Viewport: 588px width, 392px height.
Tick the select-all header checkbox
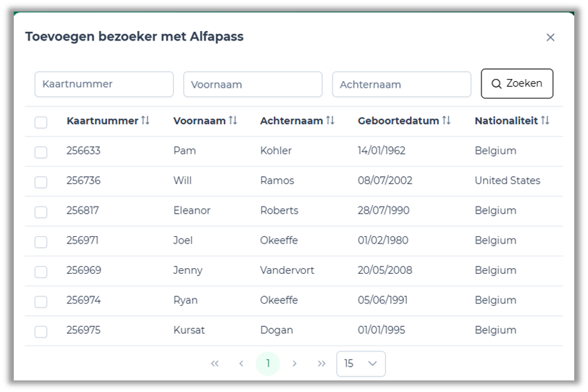click(41, 122)
